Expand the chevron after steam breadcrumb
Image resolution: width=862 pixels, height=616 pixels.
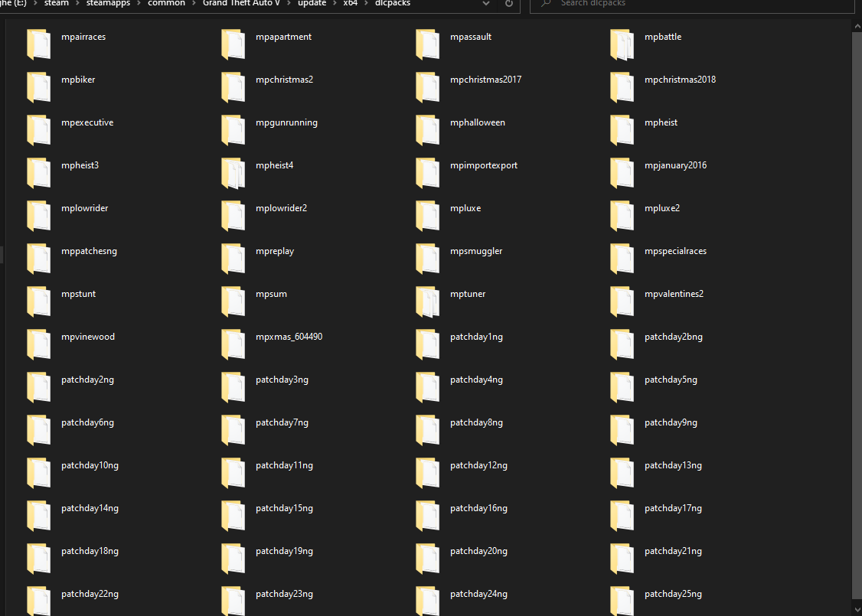(77, 3)
